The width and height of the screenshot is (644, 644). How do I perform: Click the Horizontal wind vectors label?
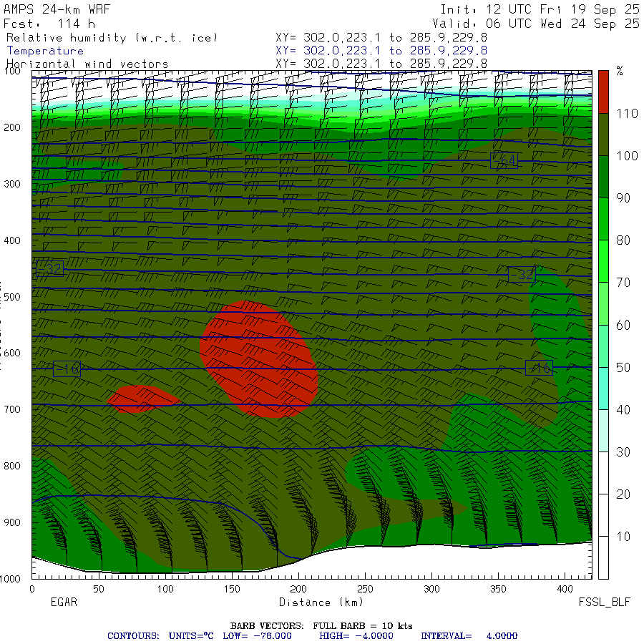pos(87,64)
